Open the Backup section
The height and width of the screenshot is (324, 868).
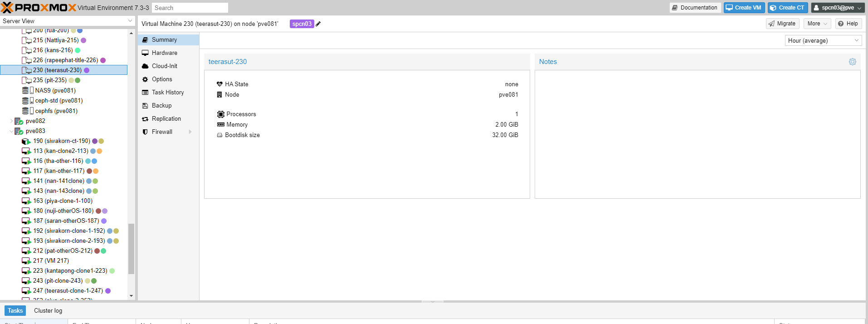coord(168,106)
